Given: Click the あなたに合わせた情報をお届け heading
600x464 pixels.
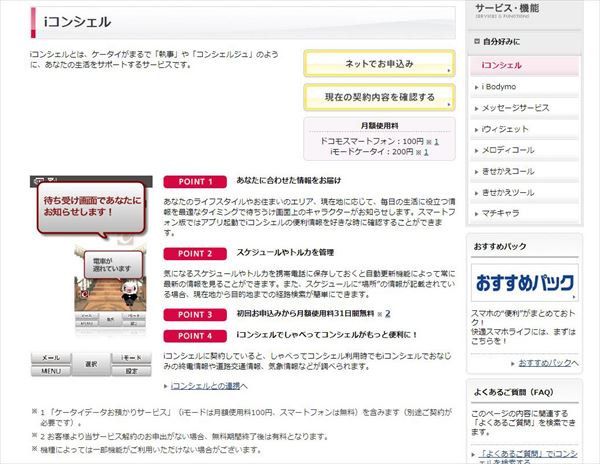Looking at the screenshot, I should (289, 180).
